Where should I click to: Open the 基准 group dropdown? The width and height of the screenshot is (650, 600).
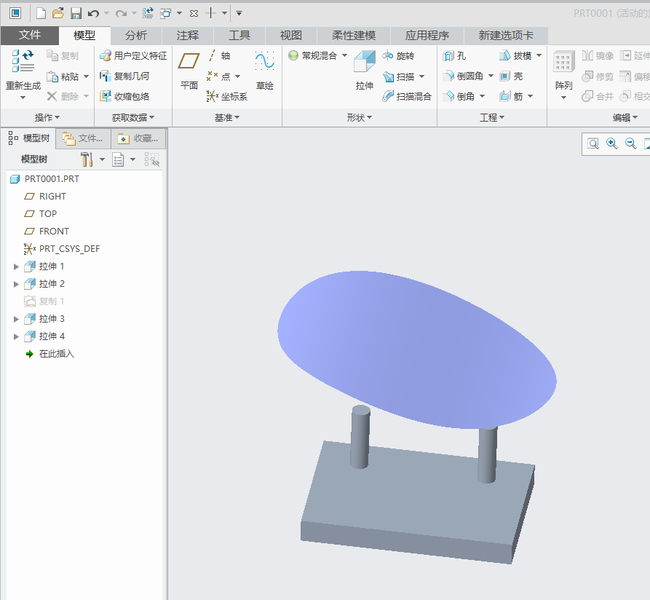(x=227, y=118)
